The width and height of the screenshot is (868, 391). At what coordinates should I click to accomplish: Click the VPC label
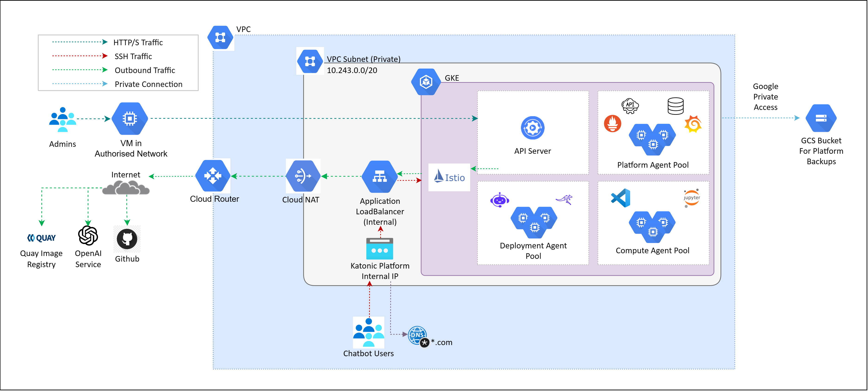(244, 29)
